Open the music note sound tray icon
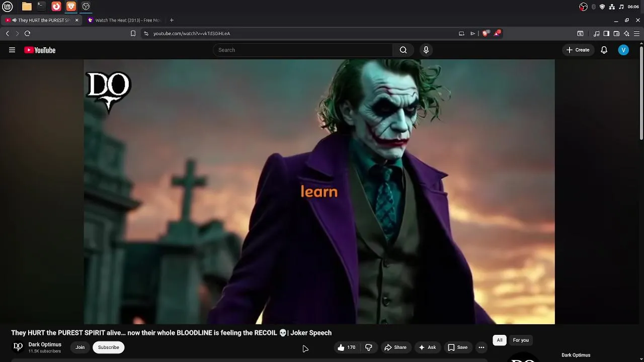Image resolution: width=644 pixels, height=362 pixels. click(621, 7)
